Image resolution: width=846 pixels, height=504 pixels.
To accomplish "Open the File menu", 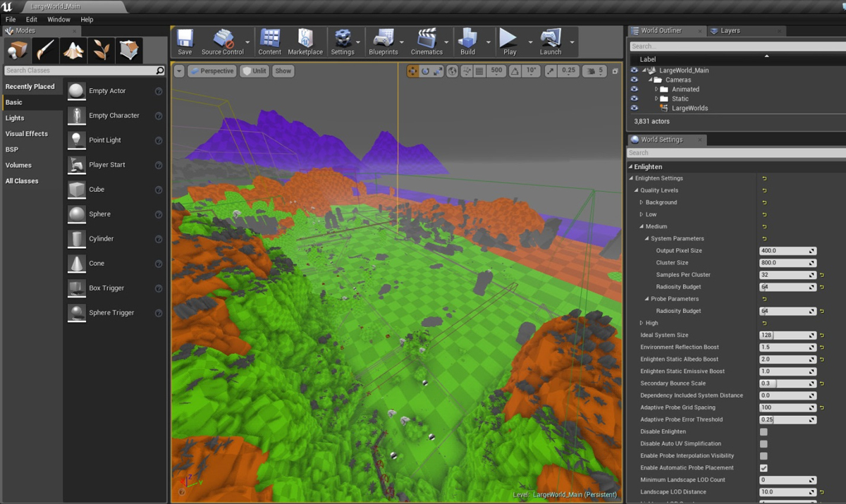I will [x=11, y=20].
